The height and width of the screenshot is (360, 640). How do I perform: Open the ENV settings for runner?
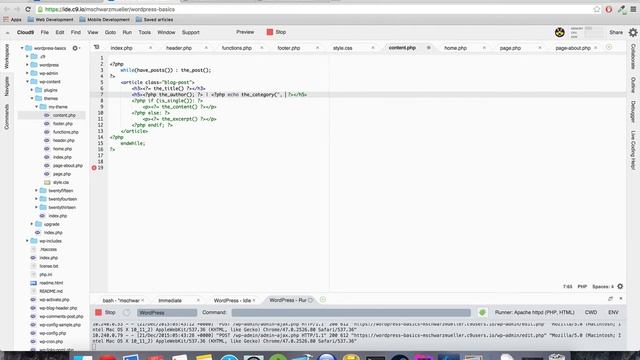(613, 313)
